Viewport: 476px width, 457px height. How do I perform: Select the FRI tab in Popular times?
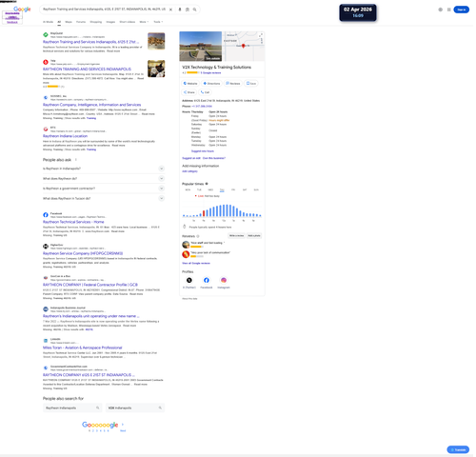[233, 190]
